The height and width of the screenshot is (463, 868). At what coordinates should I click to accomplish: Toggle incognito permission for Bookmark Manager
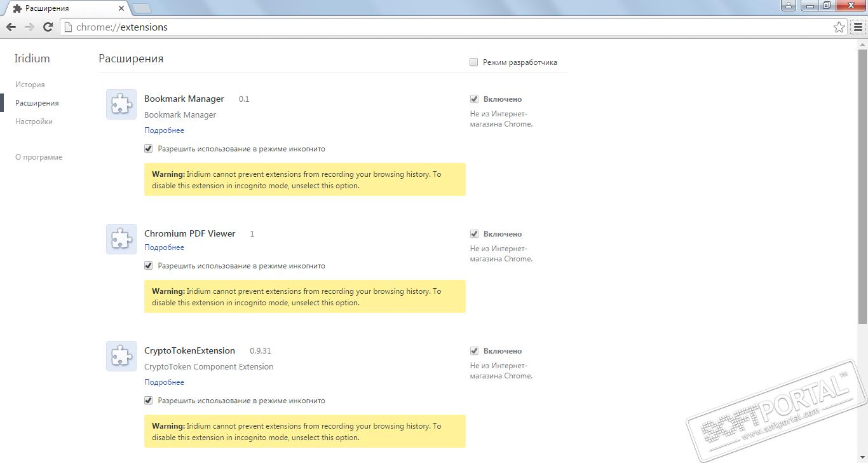149,149
